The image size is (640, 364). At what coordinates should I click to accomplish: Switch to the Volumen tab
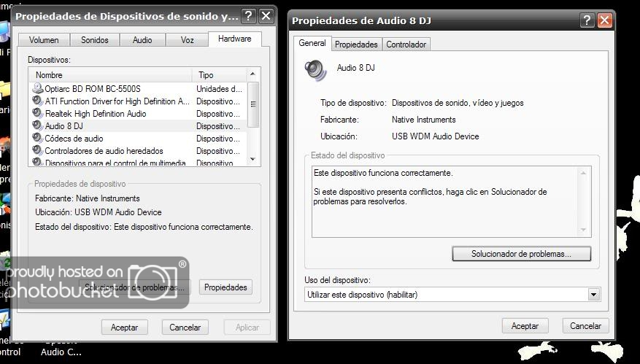(x=44, y=40)
